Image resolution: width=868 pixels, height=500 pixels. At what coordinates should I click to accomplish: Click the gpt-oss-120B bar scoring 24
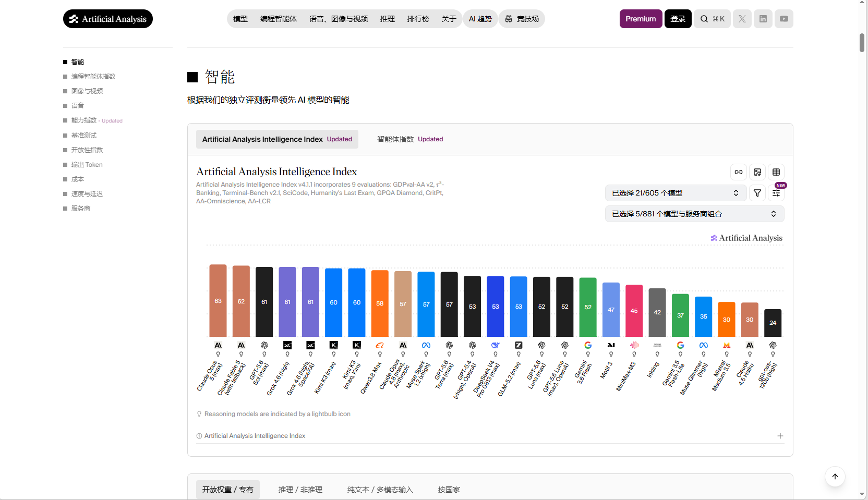pos(773,323)
